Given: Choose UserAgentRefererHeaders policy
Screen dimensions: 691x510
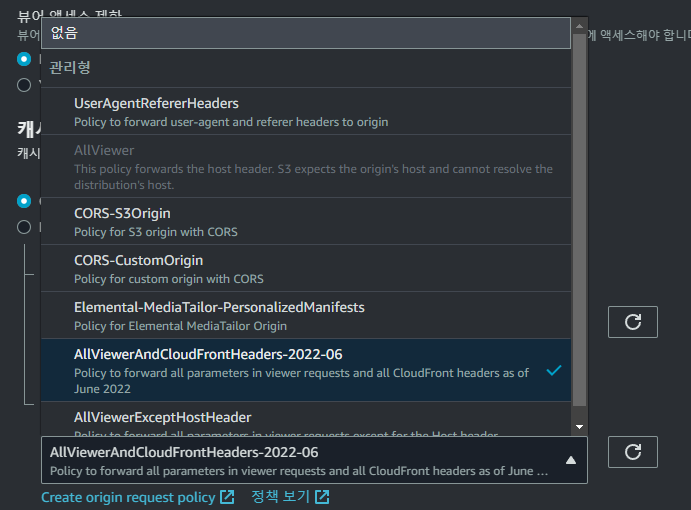Looking at the screenshot, I should pyautogui.click(x=306, y=111).
